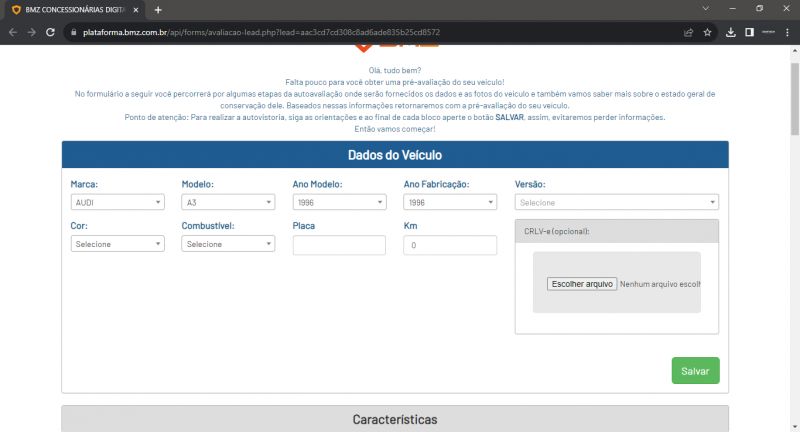Screen dimensions: 800x432
Task: Toggle the browser side panel icon
Action: (x=749, y=32)
